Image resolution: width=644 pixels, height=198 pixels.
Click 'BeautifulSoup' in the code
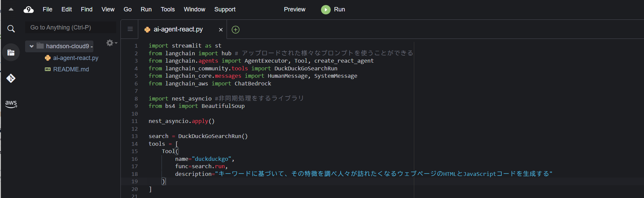(x=223, y=106)
